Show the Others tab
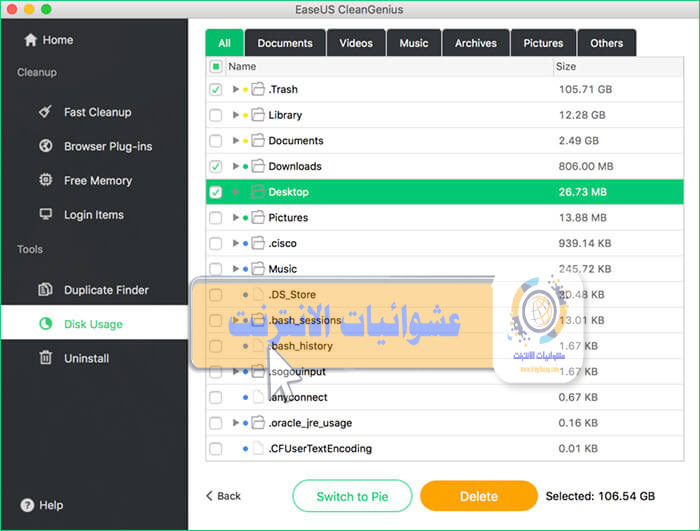This screenshot has width=700, height=531. (607, 43)
